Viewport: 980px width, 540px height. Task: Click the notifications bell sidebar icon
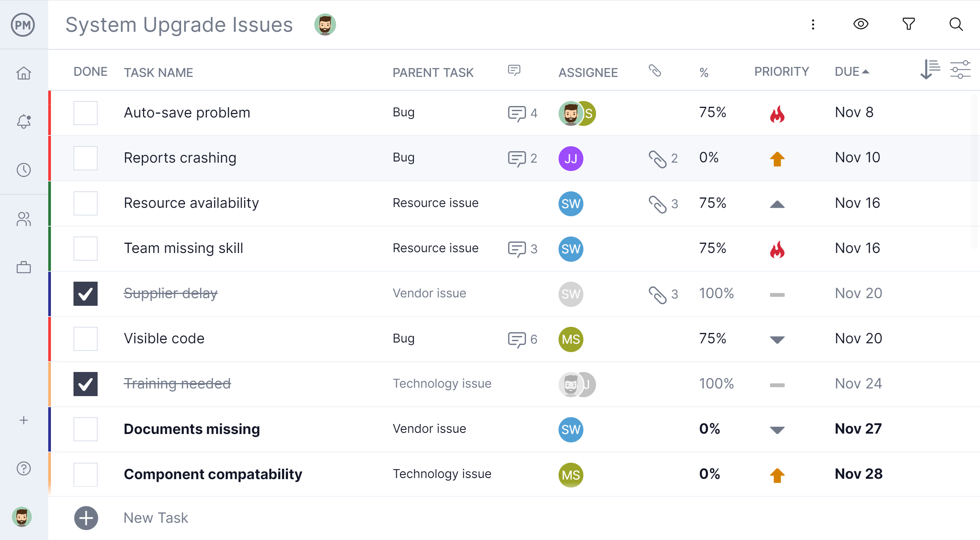coord(24,121)
